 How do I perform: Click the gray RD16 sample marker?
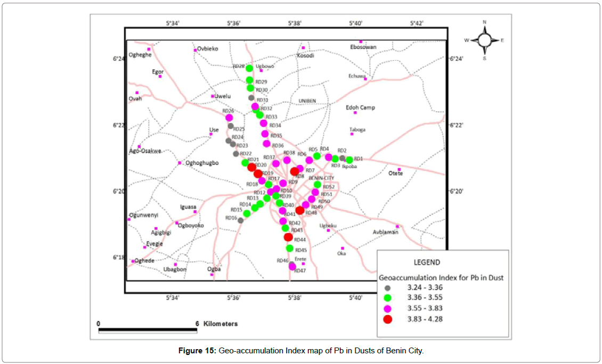tap(240, 220)
